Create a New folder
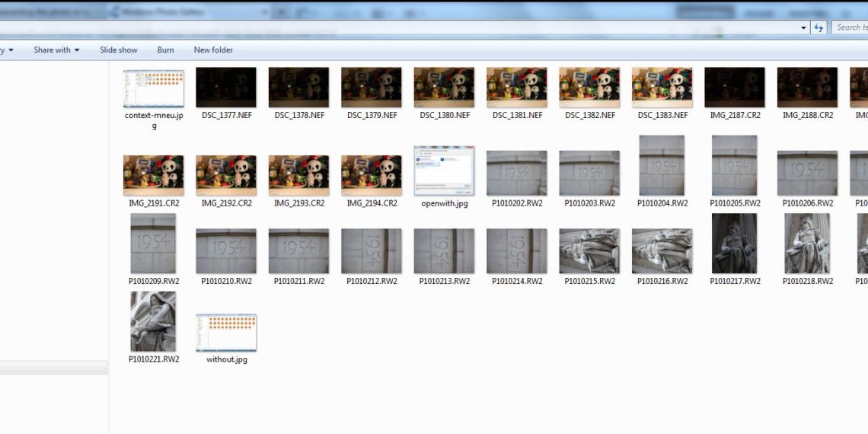Image resolution: width=868 pixels, height=434 pixels. coord(213,49)
